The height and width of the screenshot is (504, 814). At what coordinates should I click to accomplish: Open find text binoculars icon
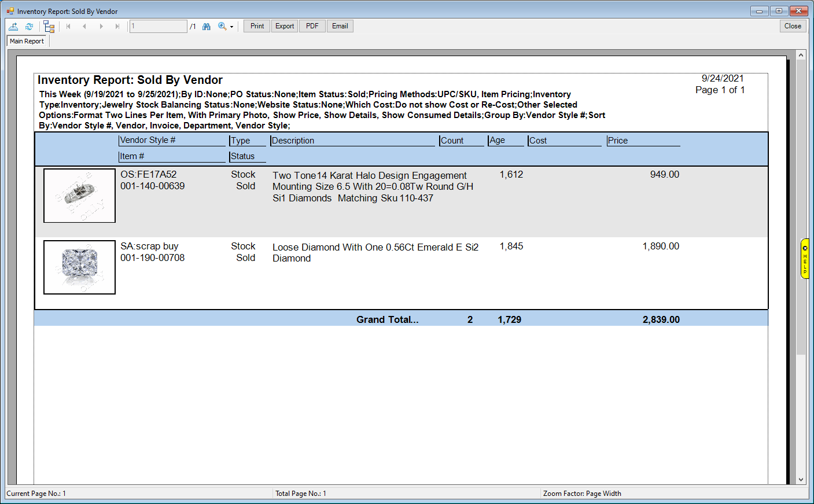coord(207,27)
